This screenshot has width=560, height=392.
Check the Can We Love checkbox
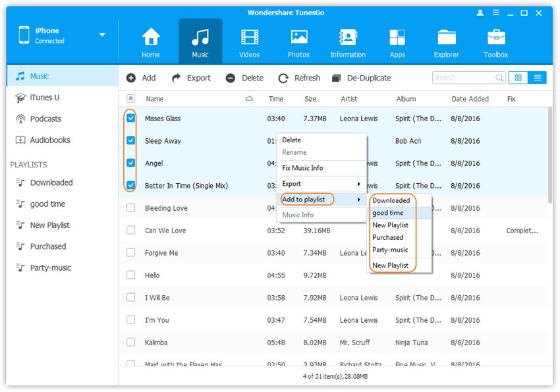130,230
